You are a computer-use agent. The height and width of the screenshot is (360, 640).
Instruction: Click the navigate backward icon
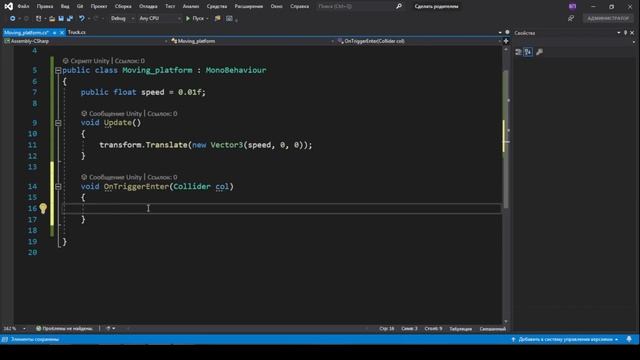(x=13, y=18)
